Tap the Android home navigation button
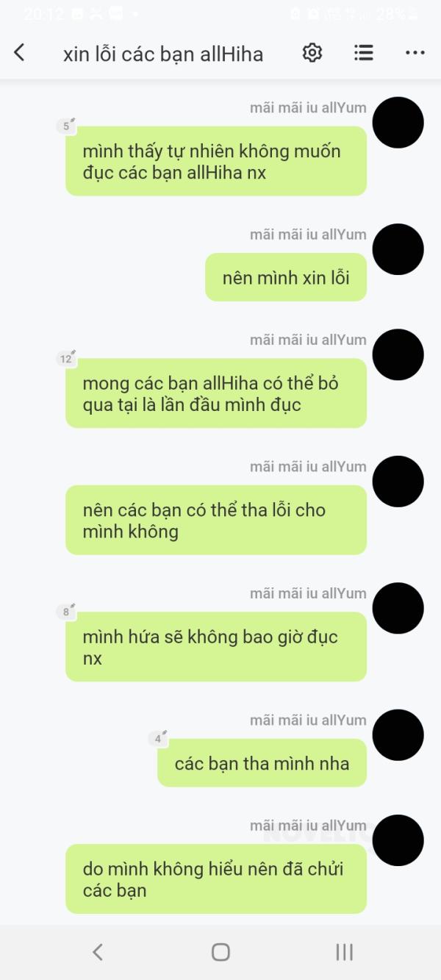The height and width of the screenshot is (980, 441). click(x=220, y=952)
